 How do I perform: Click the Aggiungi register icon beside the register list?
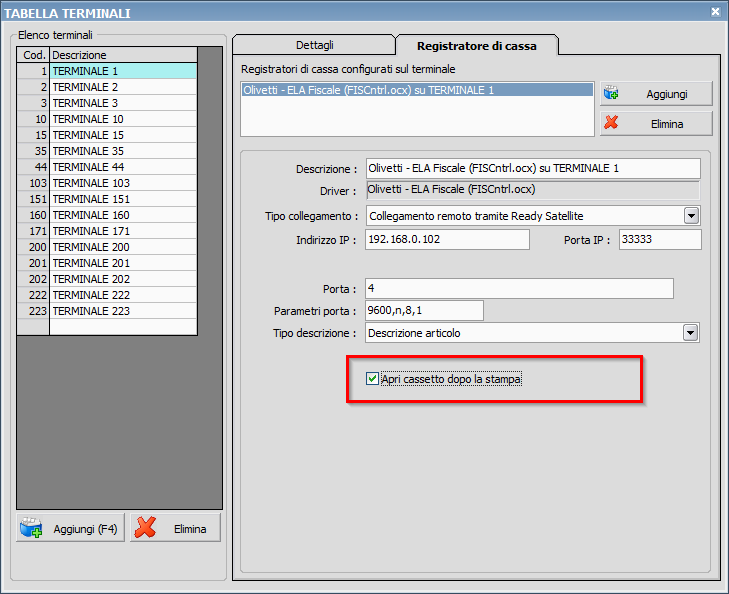(611, 93)
